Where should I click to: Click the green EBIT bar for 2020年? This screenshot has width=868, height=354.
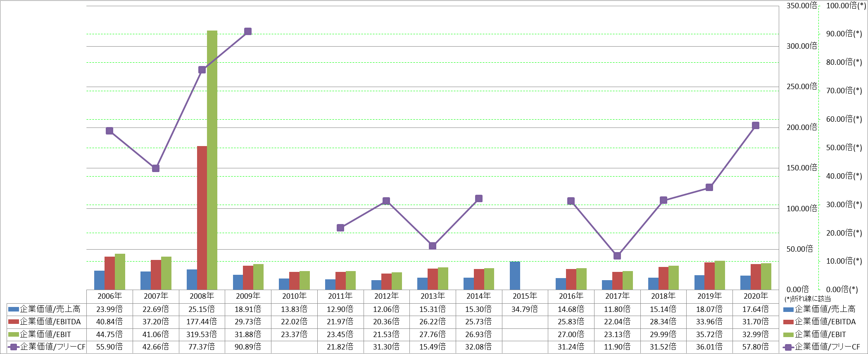[x=766, y=276]
